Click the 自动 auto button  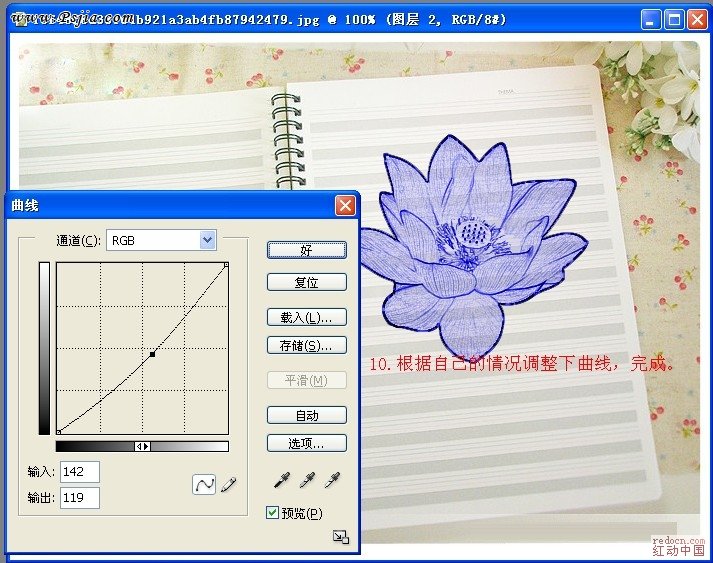(x=306, y=415)
